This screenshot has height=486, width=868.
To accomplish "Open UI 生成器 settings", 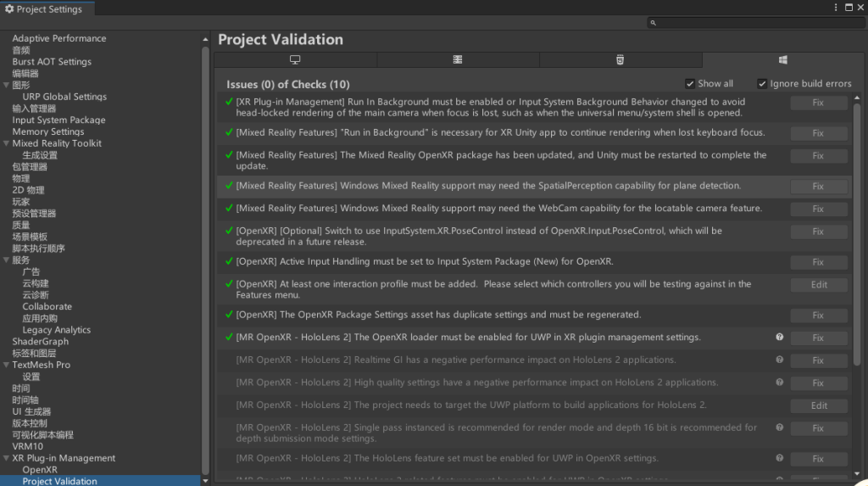I will pyautogui.click(x=31, y=411).
